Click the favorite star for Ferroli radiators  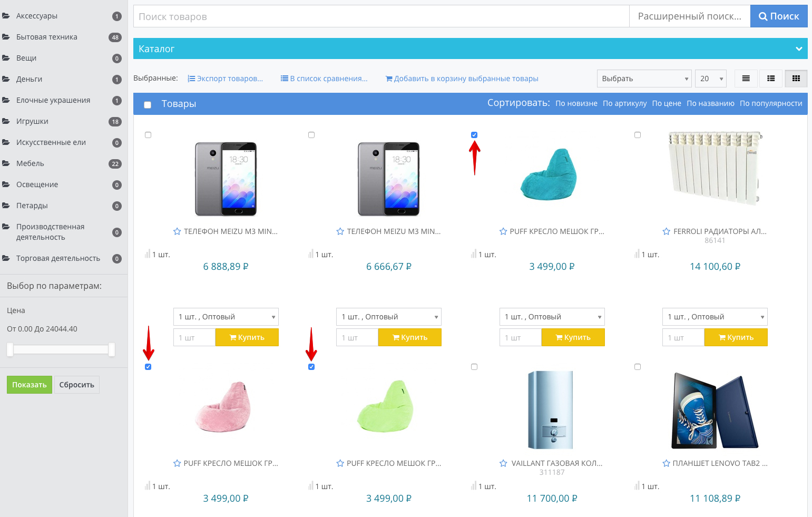point(666,231)
